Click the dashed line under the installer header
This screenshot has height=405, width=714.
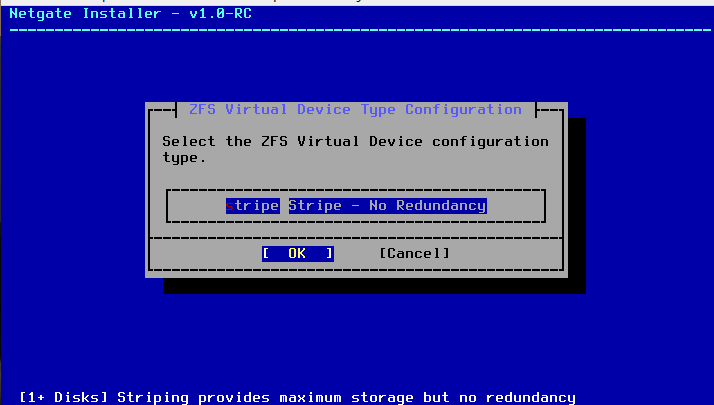tap(360, 30)
